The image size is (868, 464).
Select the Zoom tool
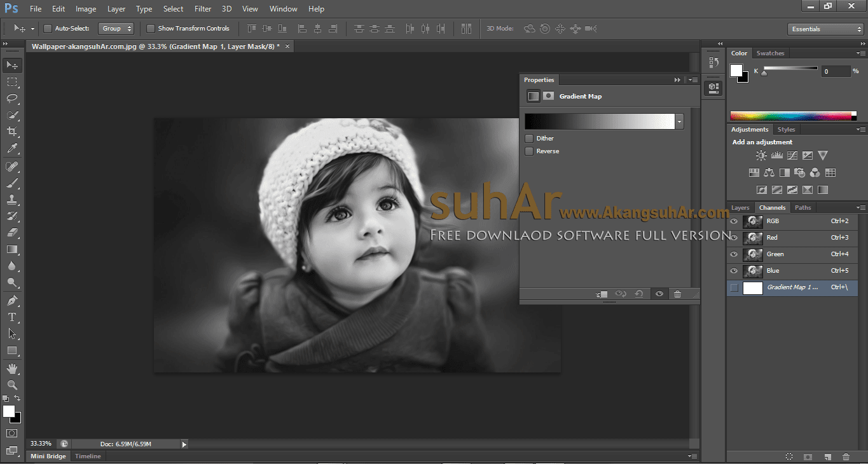click(12, 385)
